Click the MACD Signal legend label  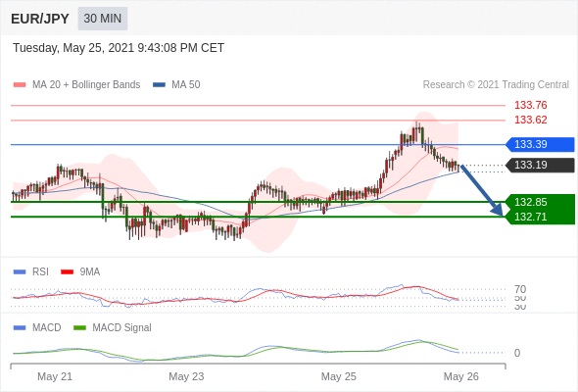tap(121, 328)
